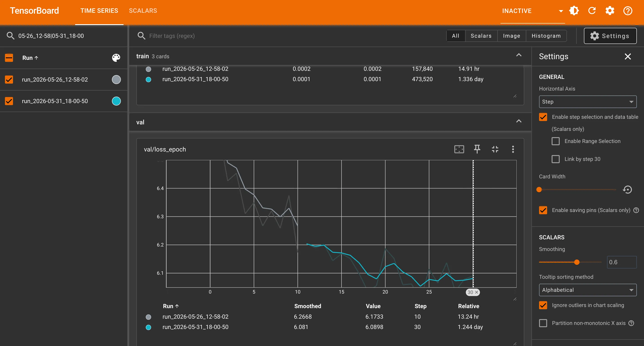Change color of run_2026-05-31_18-00-50
This screenshot has width=644, height=346.
coord(116,101)
